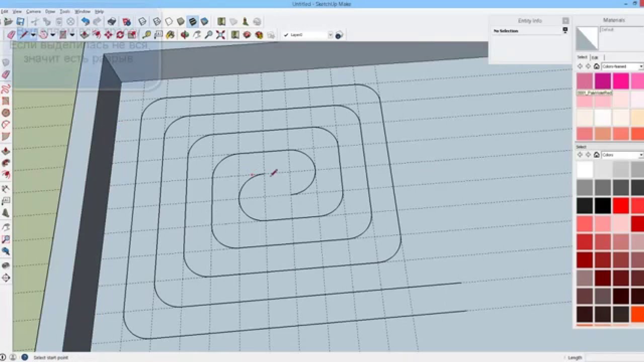
Task: Select the Rotate tool
Action: pyautogui.click(x=120, y=35)
